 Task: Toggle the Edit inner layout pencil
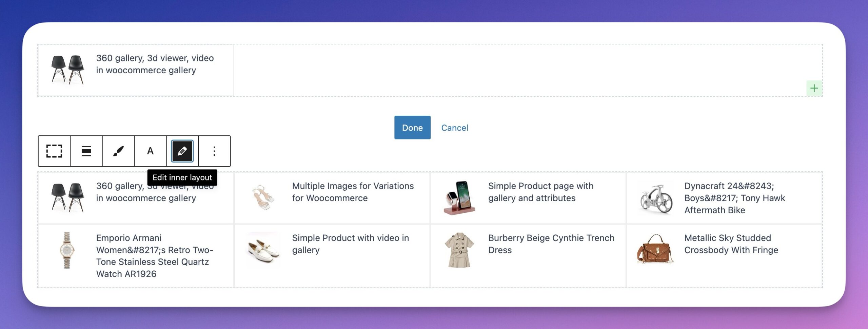click(182, 151)
